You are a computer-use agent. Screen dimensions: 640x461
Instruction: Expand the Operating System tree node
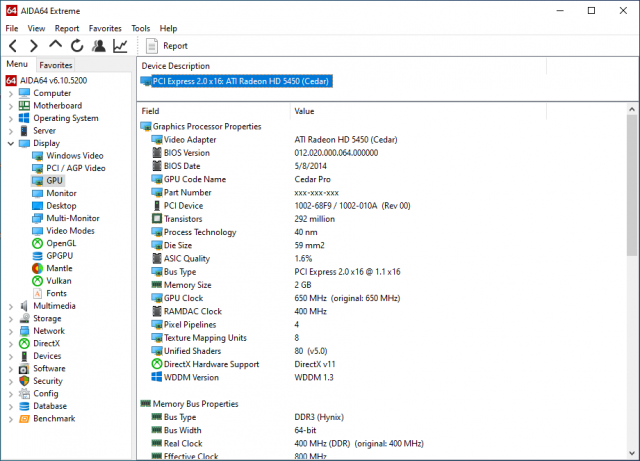pyautogui.click(x=11, y=119)
